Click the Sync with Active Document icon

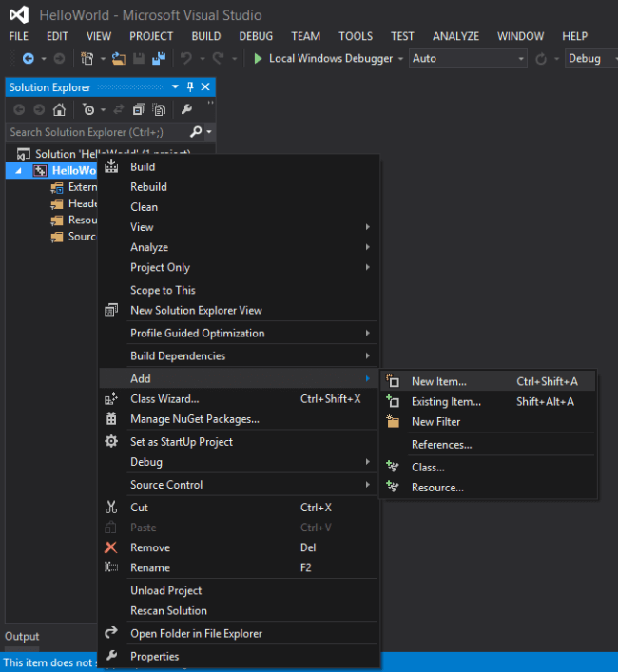pyautogui.click(x=119, y=110)
